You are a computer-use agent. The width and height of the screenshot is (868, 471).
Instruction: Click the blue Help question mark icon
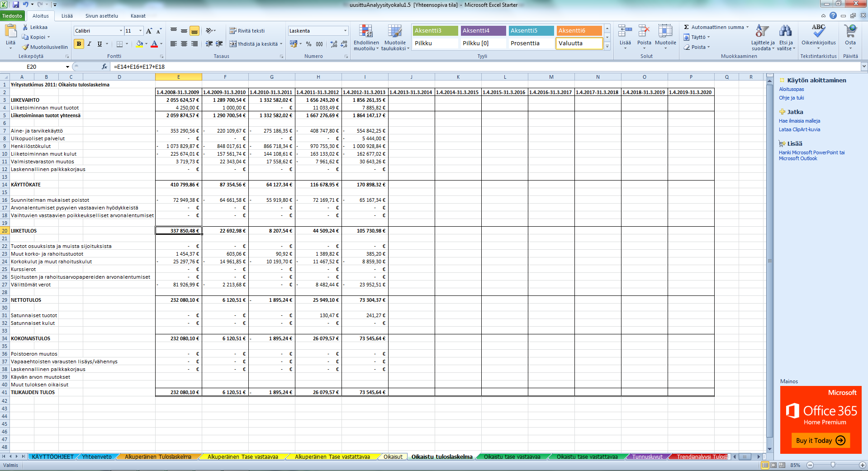pos(833,16)
